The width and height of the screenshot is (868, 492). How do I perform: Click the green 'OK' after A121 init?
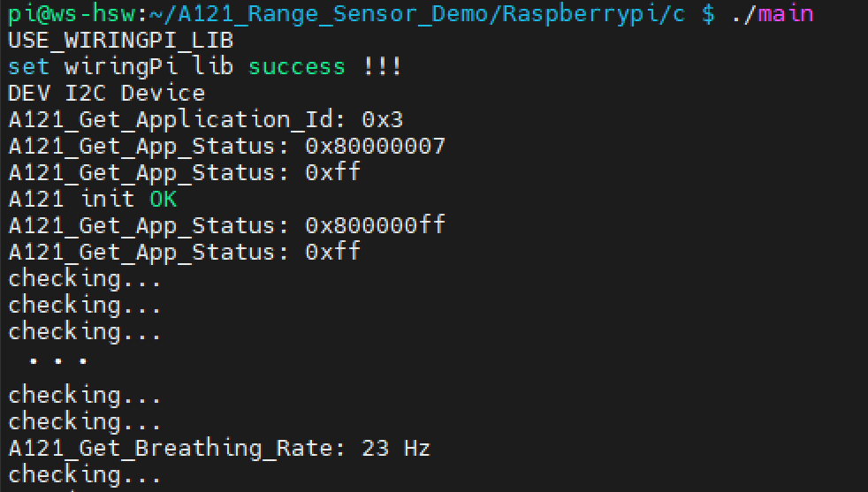pyautogui.click(x=164, y=200)
